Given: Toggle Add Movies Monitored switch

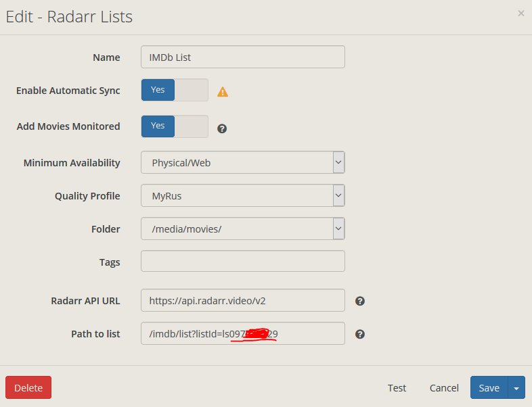Looking at the screenshot, I should tap(175, 126).
